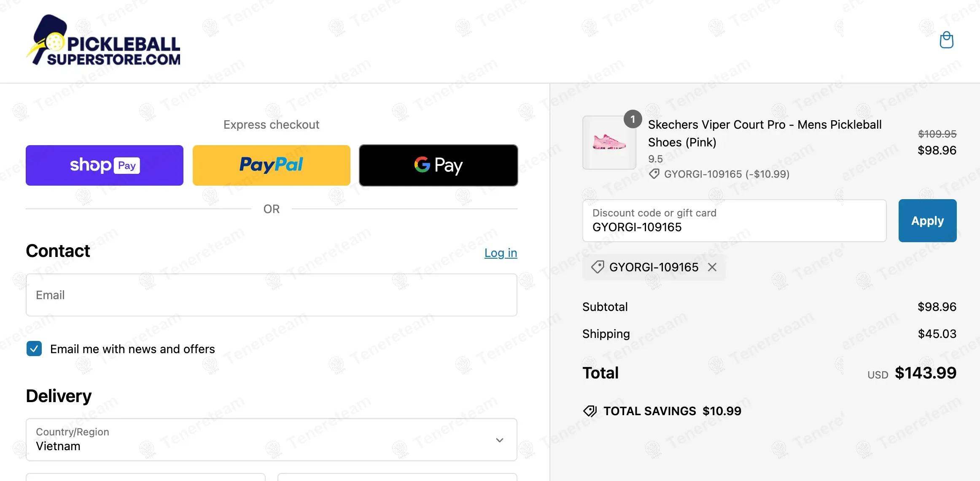Image resolution: width=980 pixels, height=481 pixels.
Task: Choose Google Pay express checkout
Action: click(438, 165)
